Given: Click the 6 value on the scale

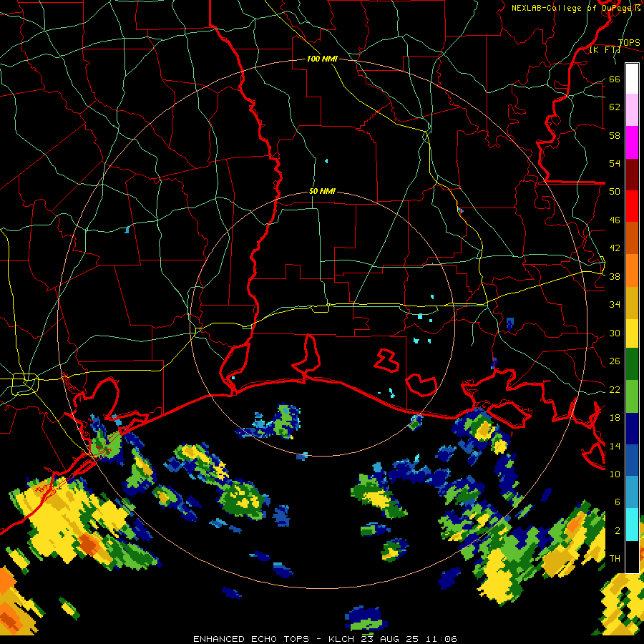Looking at the screenshot, I should pyautogui.click(x=618, y=502).
